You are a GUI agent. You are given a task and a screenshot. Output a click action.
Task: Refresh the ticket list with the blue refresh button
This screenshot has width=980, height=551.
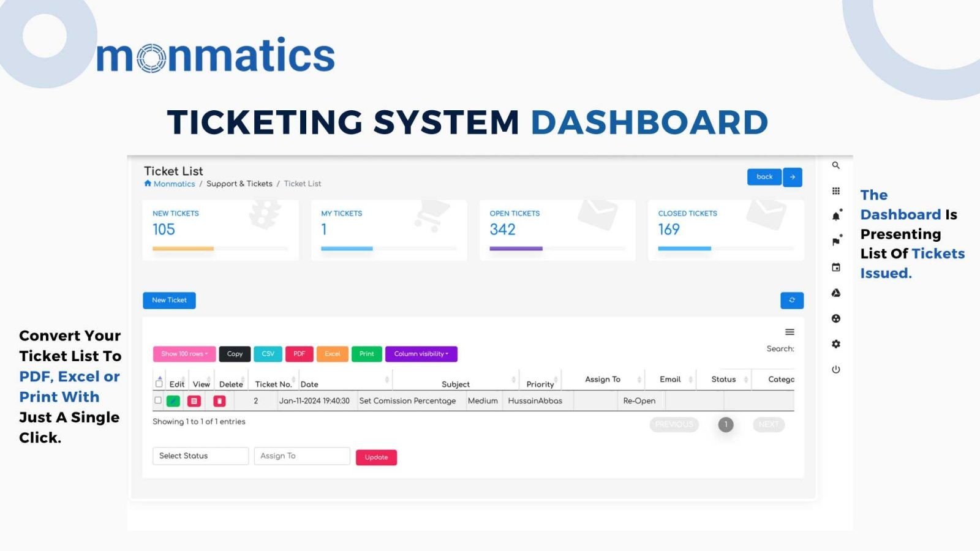point(791,301)
